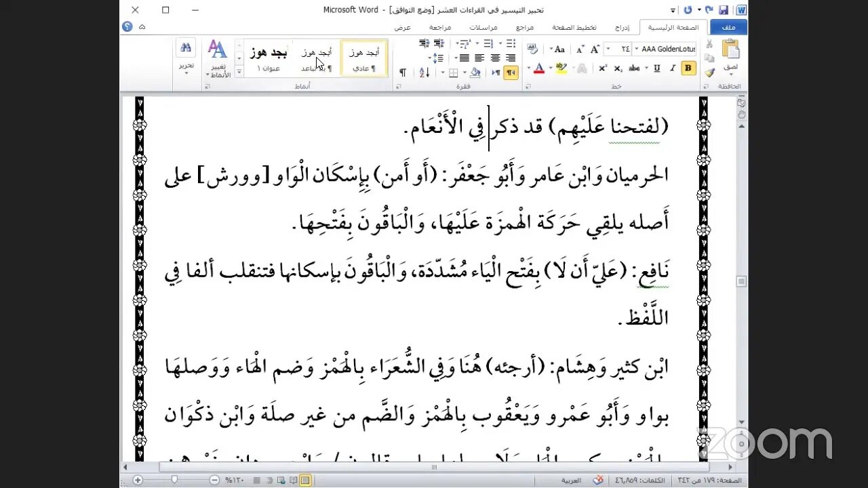Center the paragraph text
Screen dimensions: 868x488
click(x=495, y=58)
